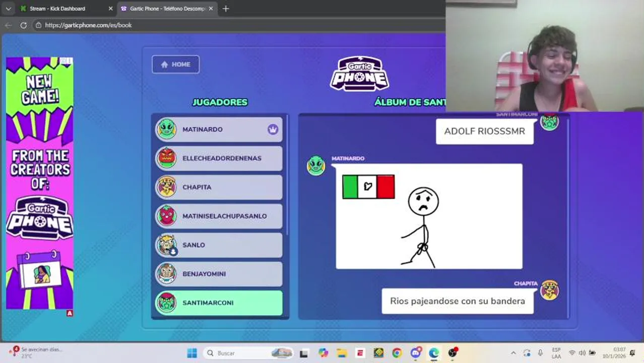The height and width of the screenshot is (363, 644).
Task: Click the Gartic Phone logo at the top
Action: pyautogui.click(x=359, y=74)
